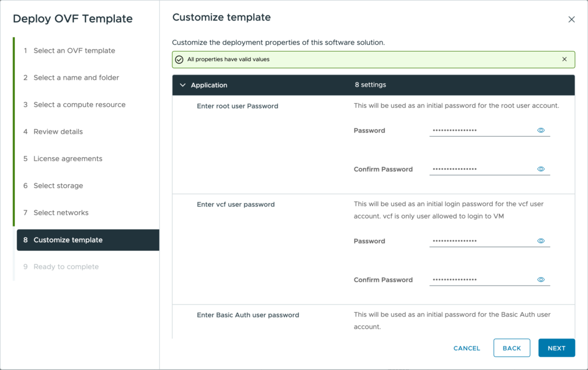Click the green checkmark success icon
Screen dimensions: 588x370
[179, 60]
